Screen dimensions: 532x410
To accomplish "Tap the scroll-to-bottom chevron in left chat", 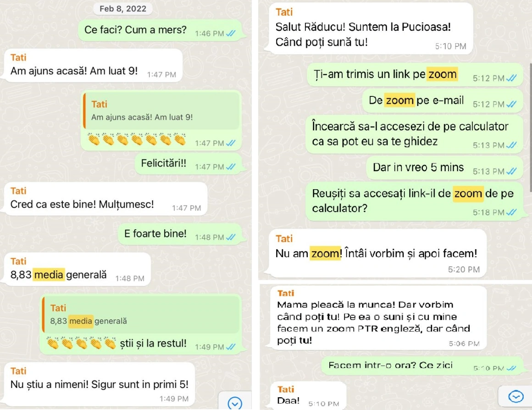I will point(235,403).
